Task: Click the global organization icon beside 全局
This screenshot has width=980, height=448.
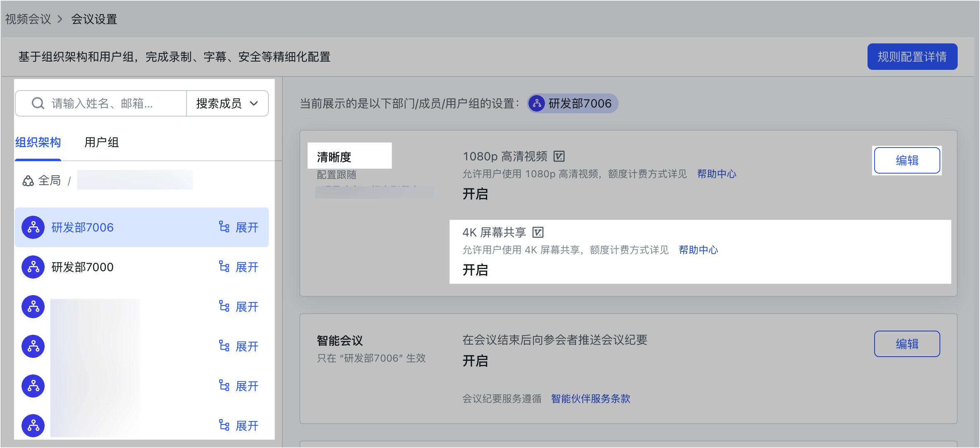Action: coord(28,181)
